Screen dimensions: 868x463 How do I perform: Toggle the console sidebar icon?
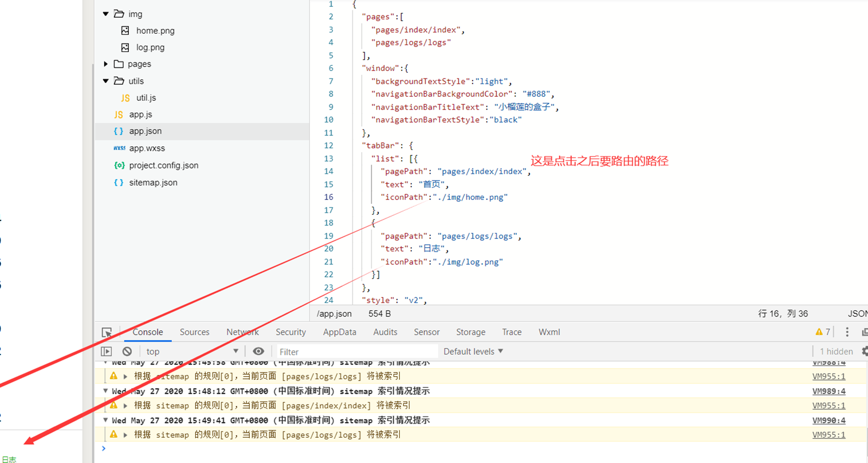[107, 351]
